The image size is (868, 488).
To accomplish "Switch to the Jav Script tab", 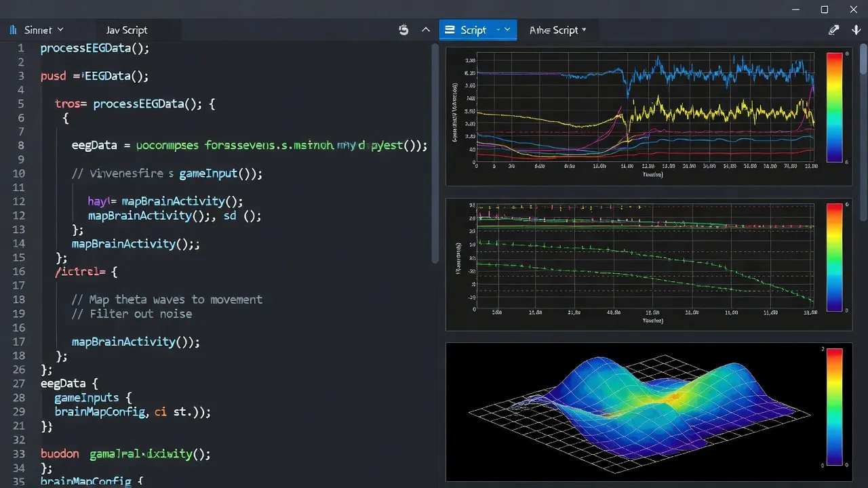I will pyautogui.click(x=127, y=30).
